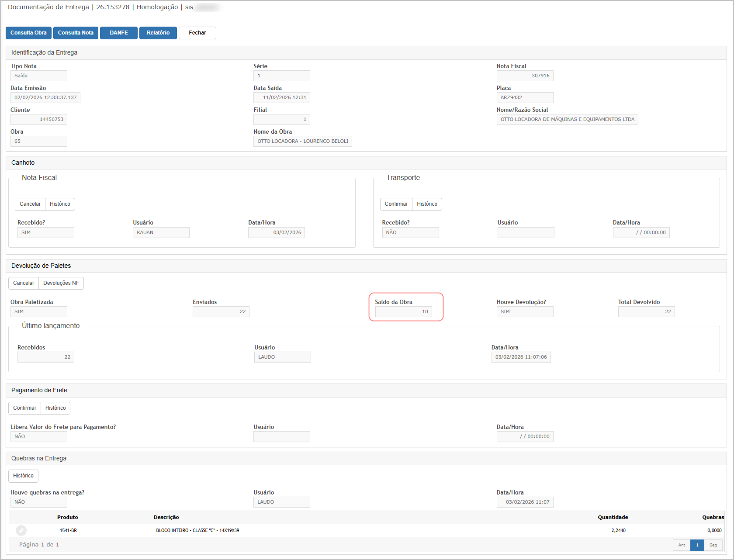Click the Data Saída field
The width and height of the screenshot is (734, 560).
pos(282,97)
